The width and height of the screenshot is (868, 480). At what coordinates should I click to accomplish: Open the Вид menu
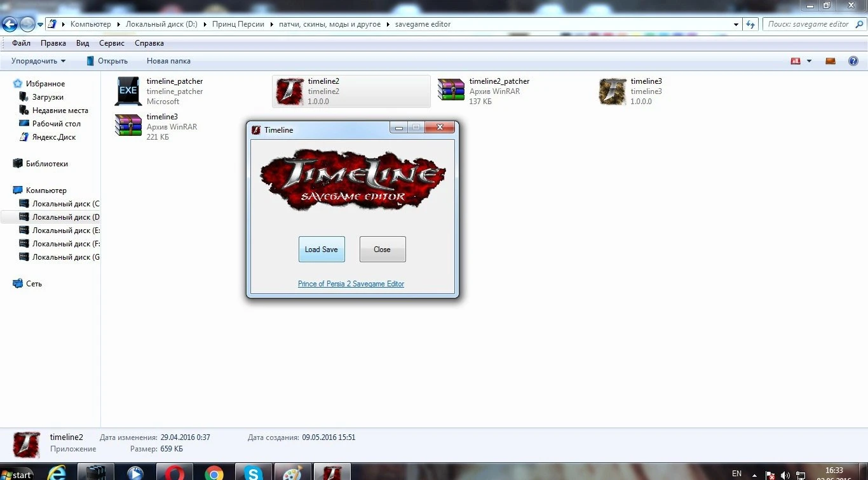pyautogui.click(x=83, y=43)
